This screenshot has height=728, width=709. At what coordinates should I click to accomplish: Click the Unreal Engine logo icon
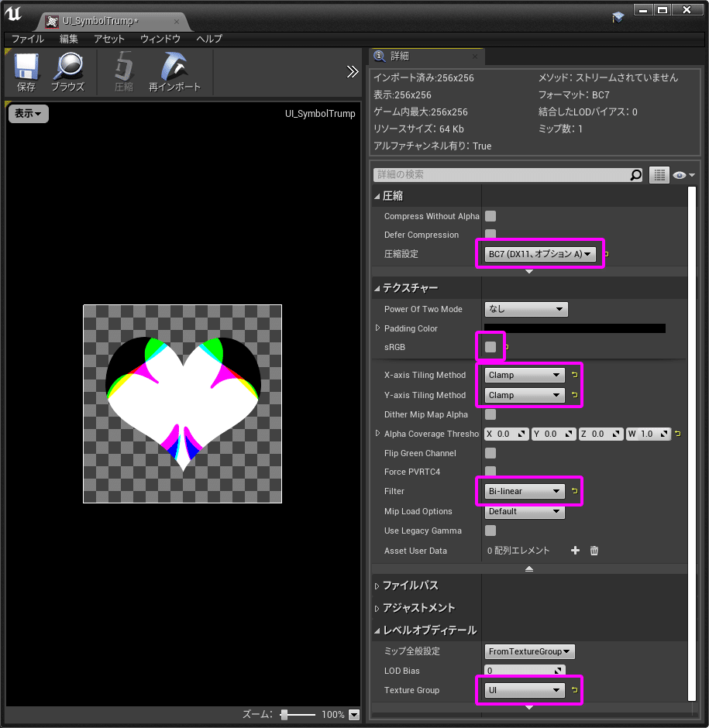pyautogui.click(x=13, y=13)
